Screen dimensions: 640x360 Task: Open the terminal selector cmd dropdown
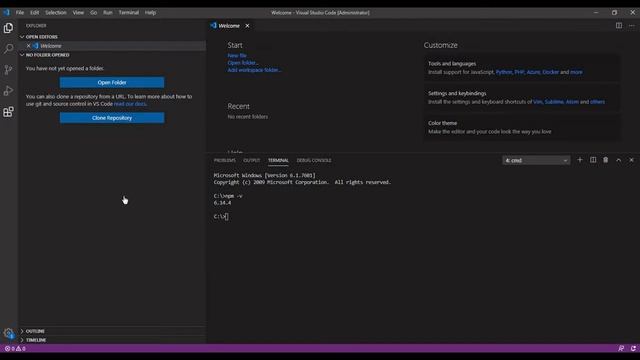coord(536,160)
